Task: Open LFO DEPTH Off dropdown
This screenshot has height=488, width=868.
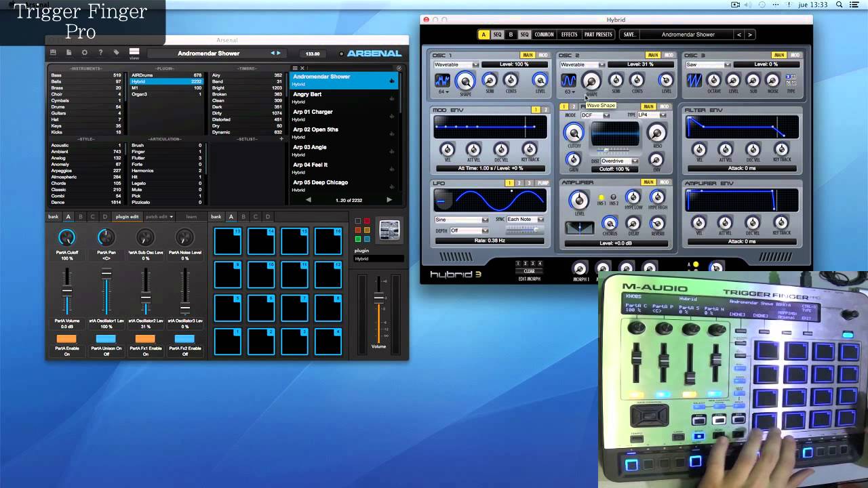Action: [469, 230]
